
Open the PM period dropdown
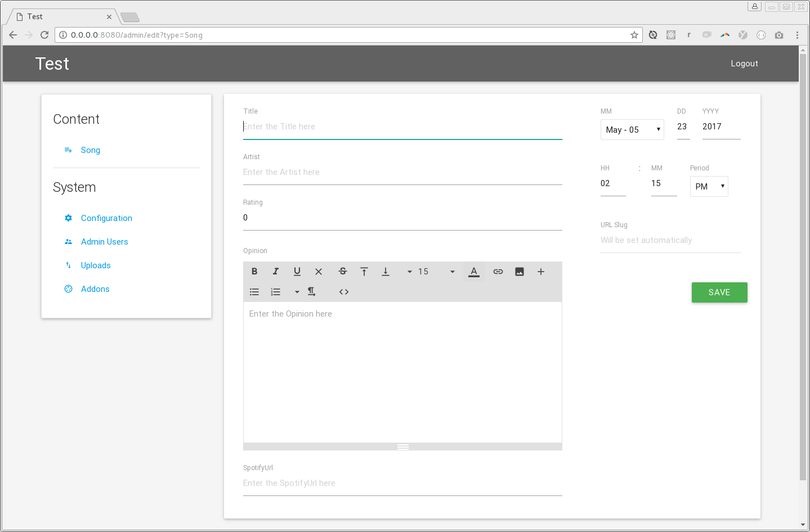pos(709,186)
